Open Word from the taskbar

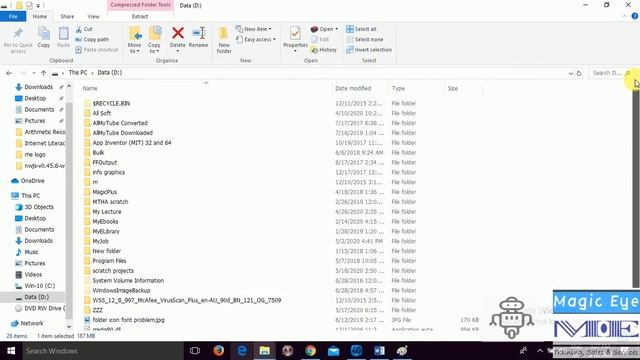click(379, 351)
